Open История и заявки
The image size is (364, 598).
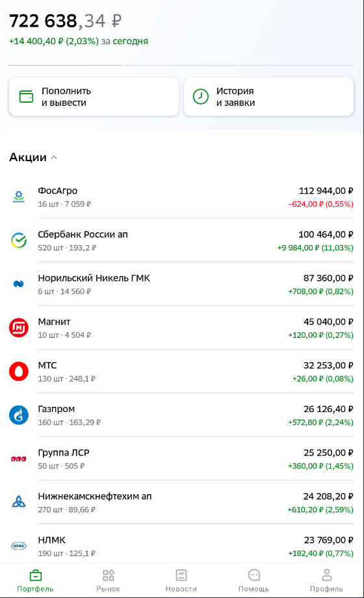268,96
